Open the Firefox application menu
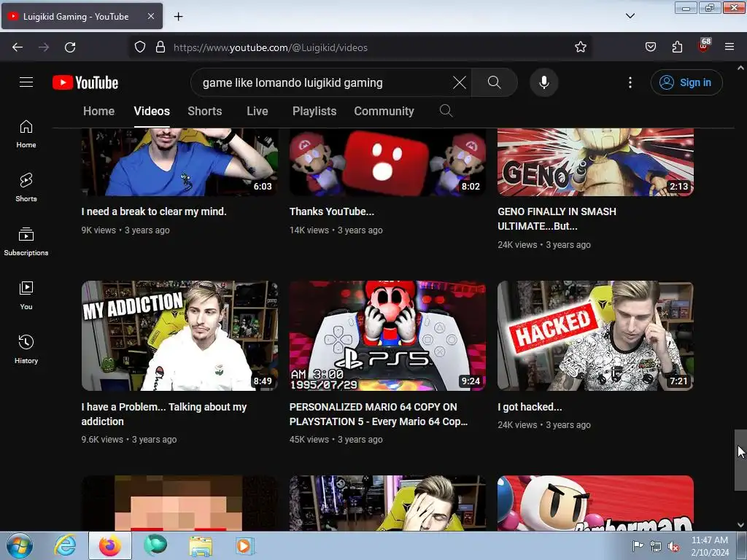This screenshot has width=747, height=560. 729,47
